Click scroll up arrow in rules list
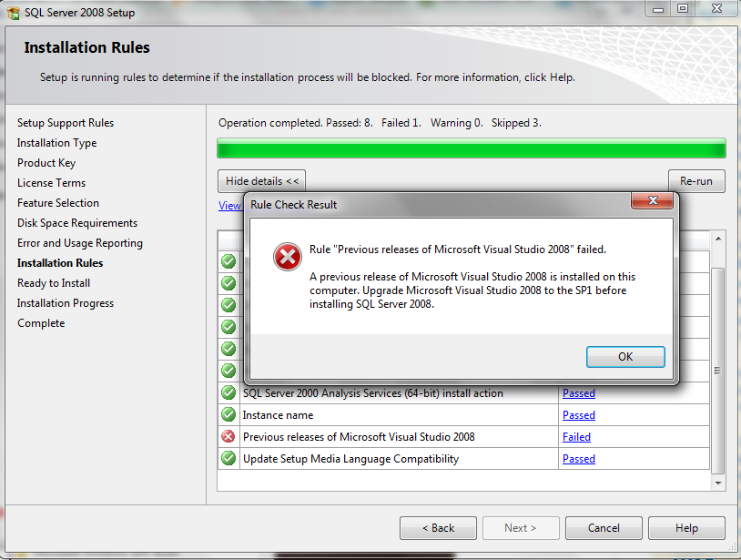Screen dimensions: 741x560 click(x=718, y=239)
